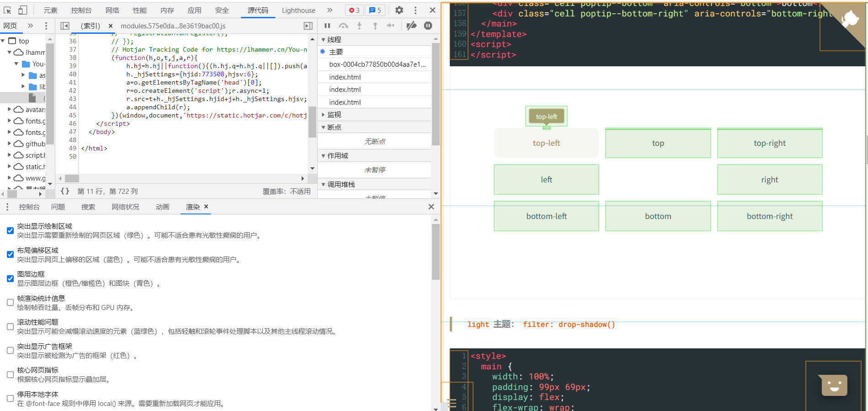
Task: Open DevTools settings gear
Action: tap(399, 10)
